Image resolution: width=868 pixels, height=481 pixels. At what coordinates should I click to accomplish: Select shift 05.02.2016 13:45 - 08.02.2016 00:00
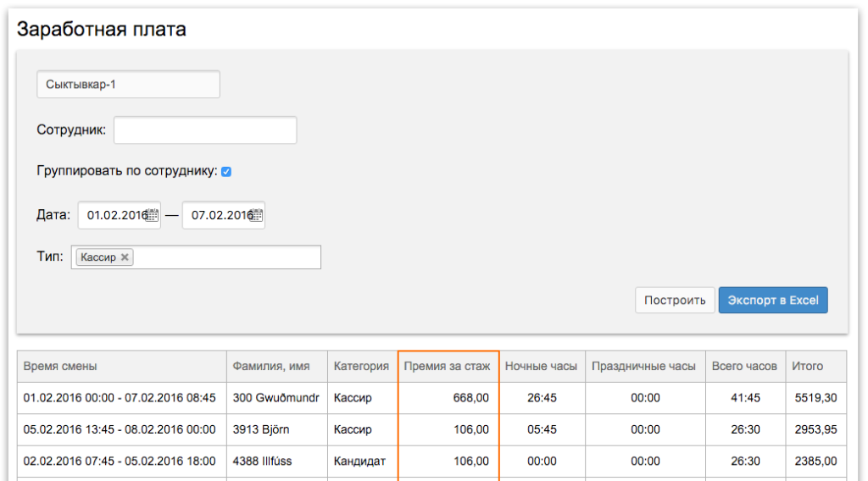click(x=120, y=429)
